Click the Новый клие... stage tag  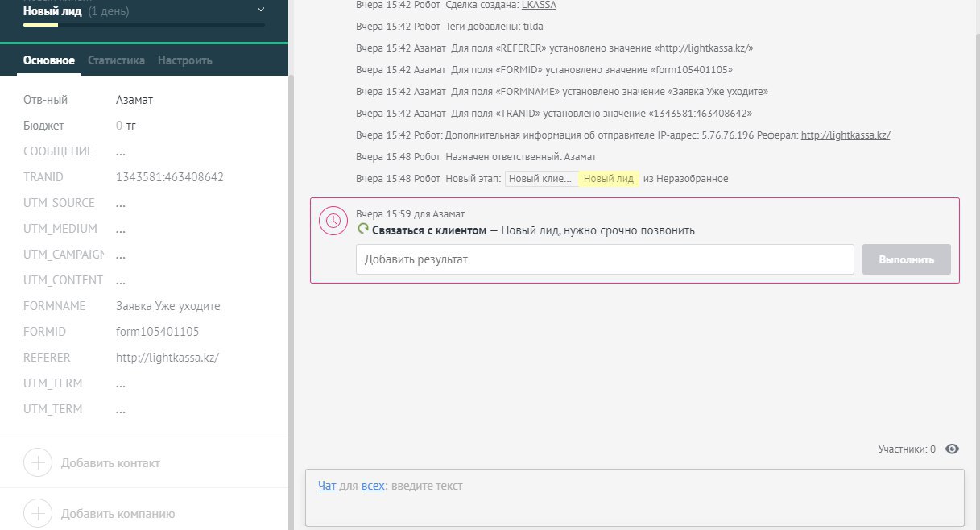pyautogui.click(x=541, y=179)
